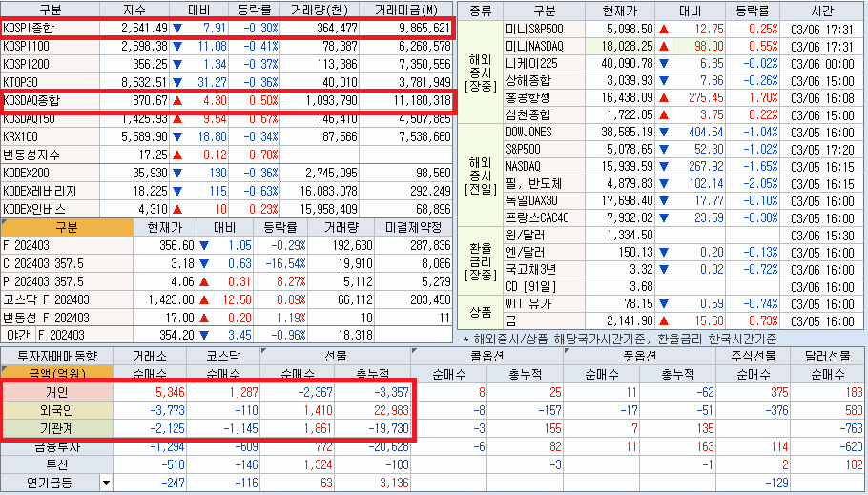868x495 pixels.
Task: Click the gold price value 2,141.90
Action: [630, 321]
